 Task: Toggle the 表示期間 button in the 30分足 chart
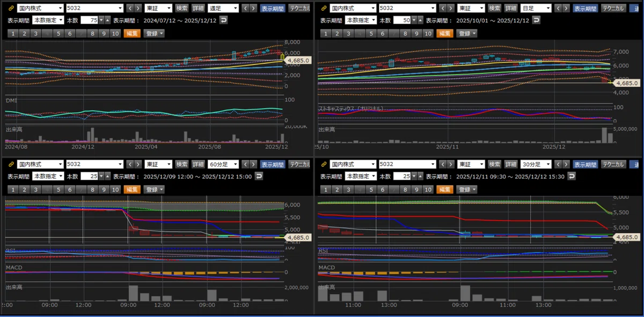point(586,165)
